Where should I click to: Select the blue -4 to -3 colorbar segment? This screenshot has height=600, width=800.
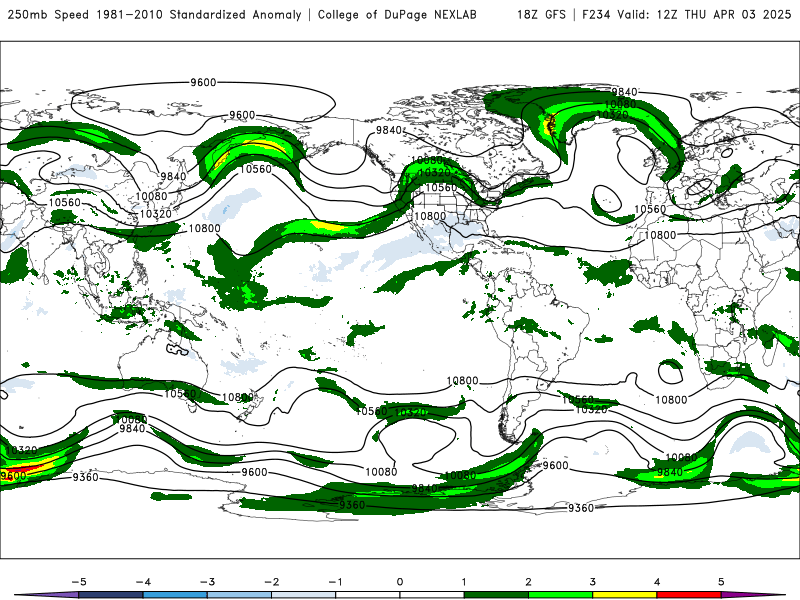(175, 595)
